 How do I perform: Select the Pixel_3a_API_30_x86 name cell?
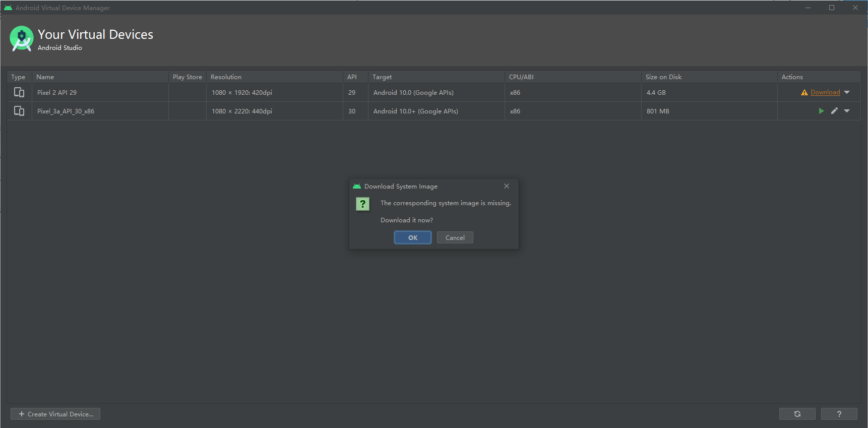[100, 111]
